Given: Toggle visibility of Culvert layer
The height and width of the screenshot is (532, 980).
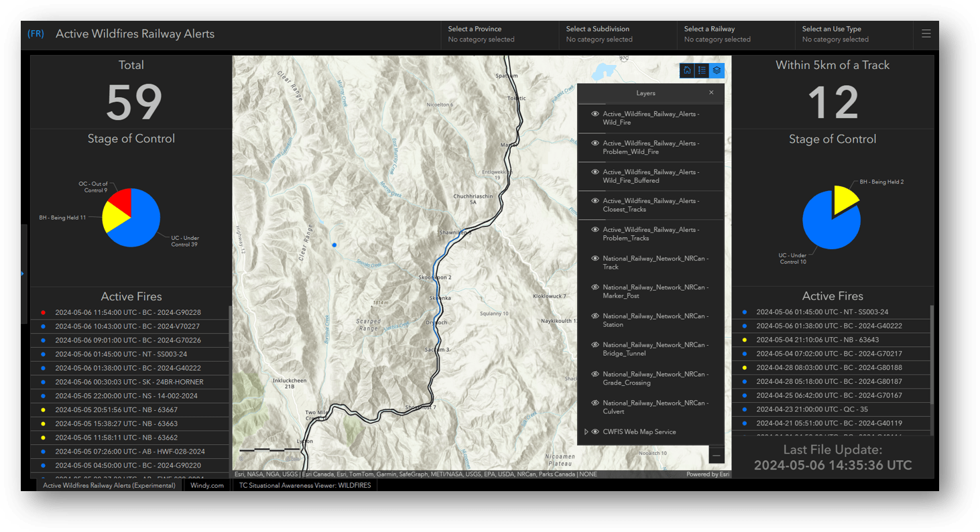Looking at the screenshot, I should pyautogui.click(x=595, y=403).
